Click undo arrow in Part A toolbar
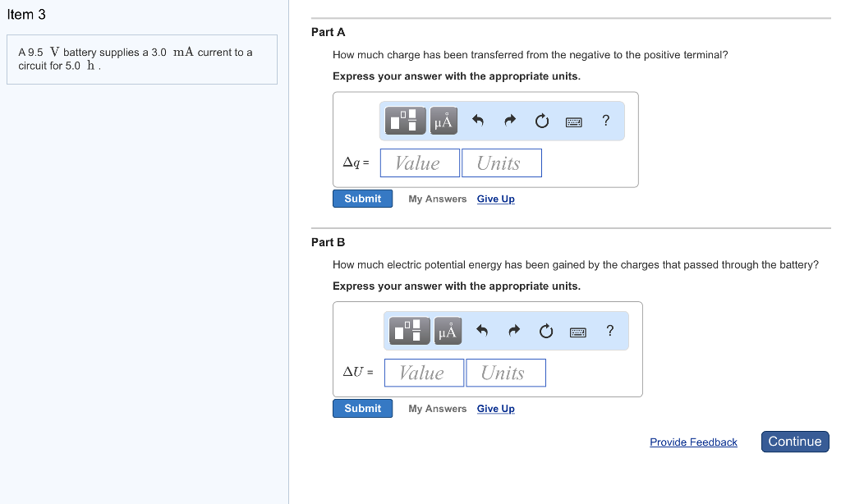 tap(478, 121)
